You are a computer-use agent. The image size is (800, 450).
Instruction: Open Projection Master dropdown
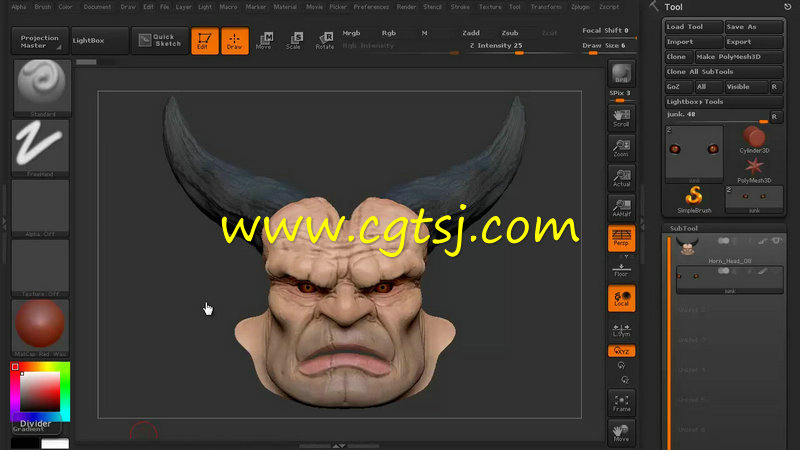click(x=40, y=41)
